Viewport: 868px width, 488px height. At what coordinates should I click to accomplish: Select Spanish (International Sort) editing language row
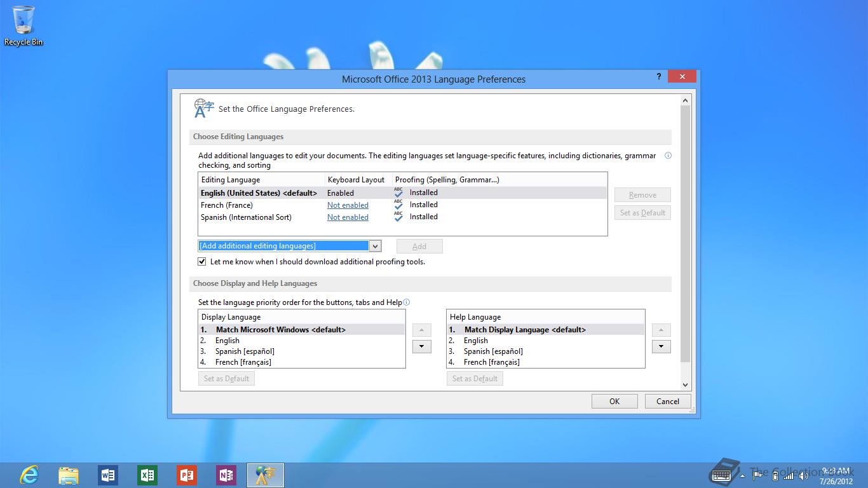[403, 217]
